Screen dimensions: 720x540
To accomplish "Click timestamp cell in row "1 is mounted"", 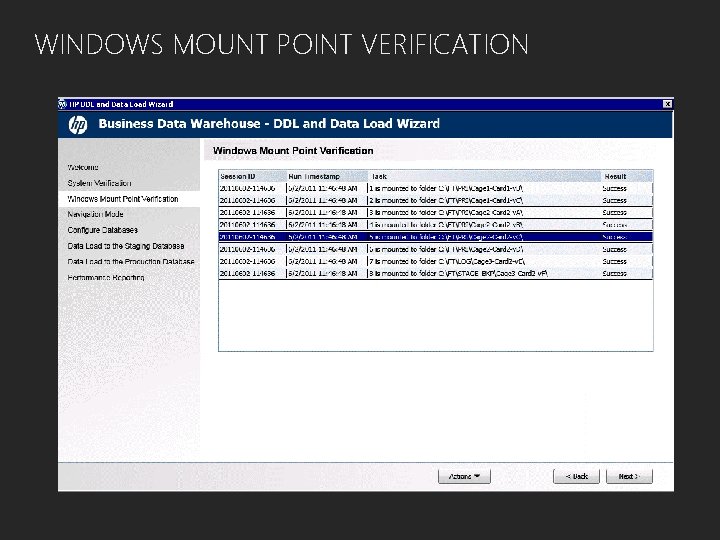I will (x=323, y=188).
